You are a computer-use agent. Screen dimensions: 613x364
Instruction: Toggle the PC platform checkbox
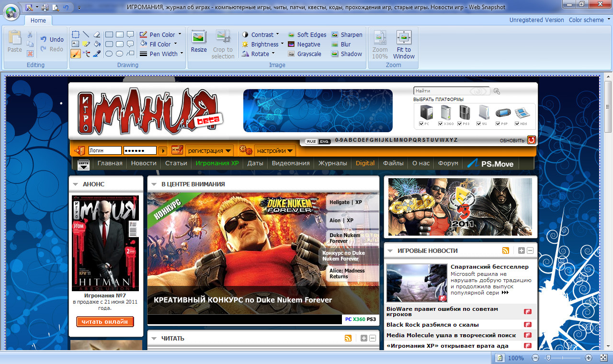pyautogui.click(x=421, y=124)
